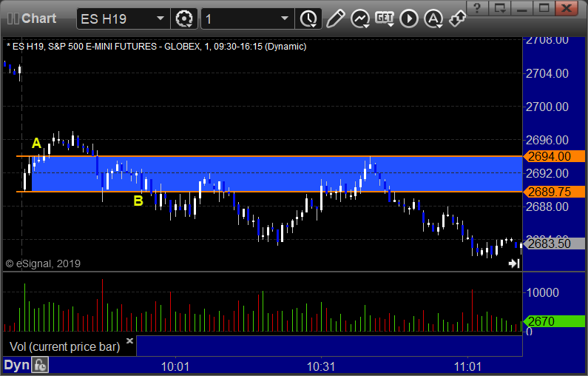The width and height of the screenshot is (588, 376).
Task: Click the 2704.00 price axis label
Action: [x=547, y=73]
